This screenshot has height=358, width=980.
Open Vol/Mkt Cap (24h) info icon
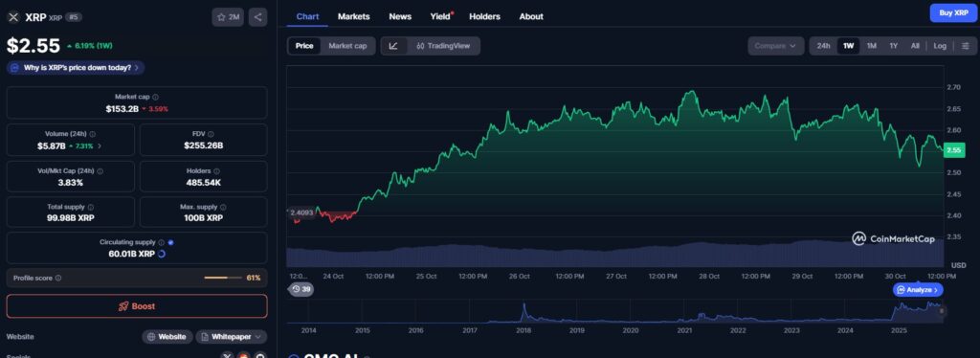(x=100, y=170)
